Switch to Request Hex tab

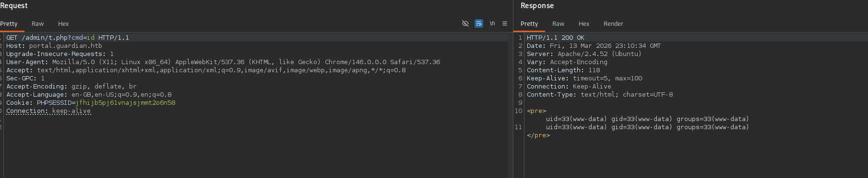(x=63, y=24)
